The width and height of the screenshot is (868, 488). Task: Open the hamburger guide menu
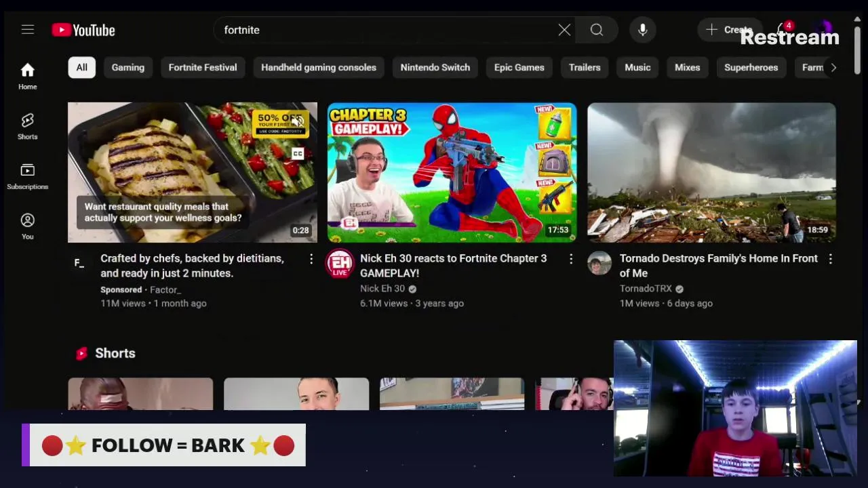tap(27, 30)
